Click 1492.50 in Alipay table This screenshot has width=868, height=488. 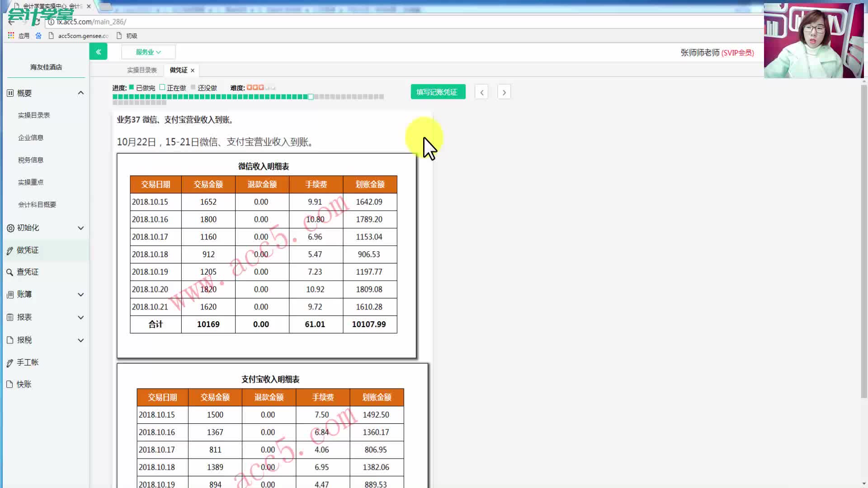point(376,415)
